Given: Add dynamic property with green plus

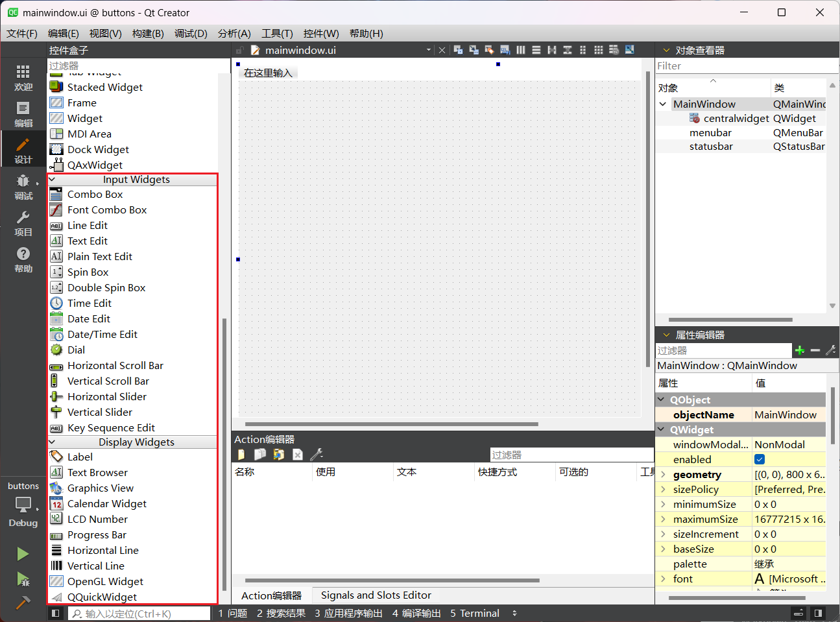Looking at the screenshot, I should coord(800,350).
